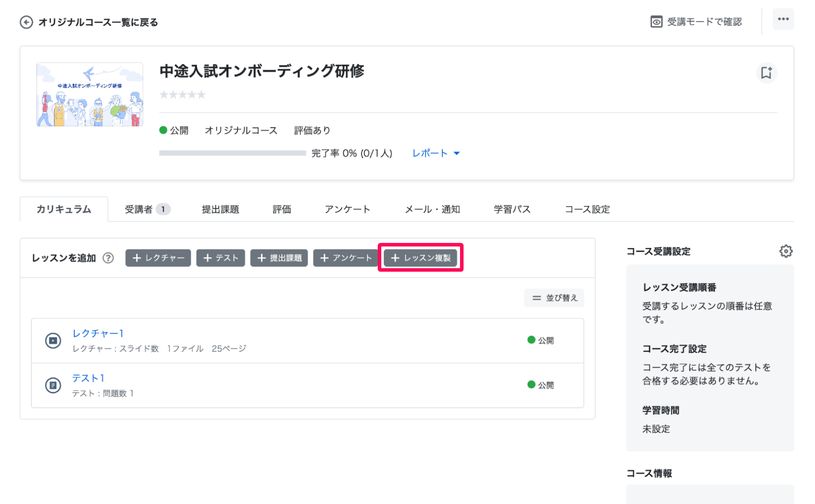Click the コース完了設定 heading
Image resolution: width=815 pixels, height=504 pixels.
tap(674, 349)
